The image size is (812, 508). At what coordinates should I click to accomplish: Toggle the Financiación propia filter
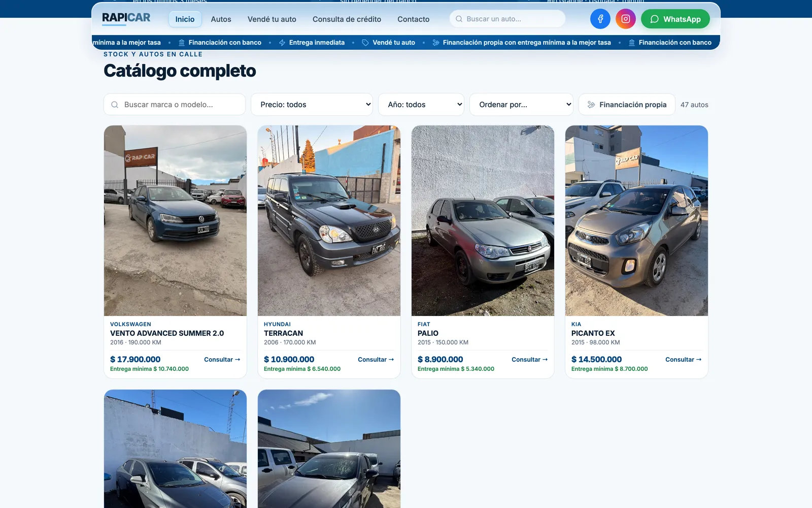(x=627, y=105)
